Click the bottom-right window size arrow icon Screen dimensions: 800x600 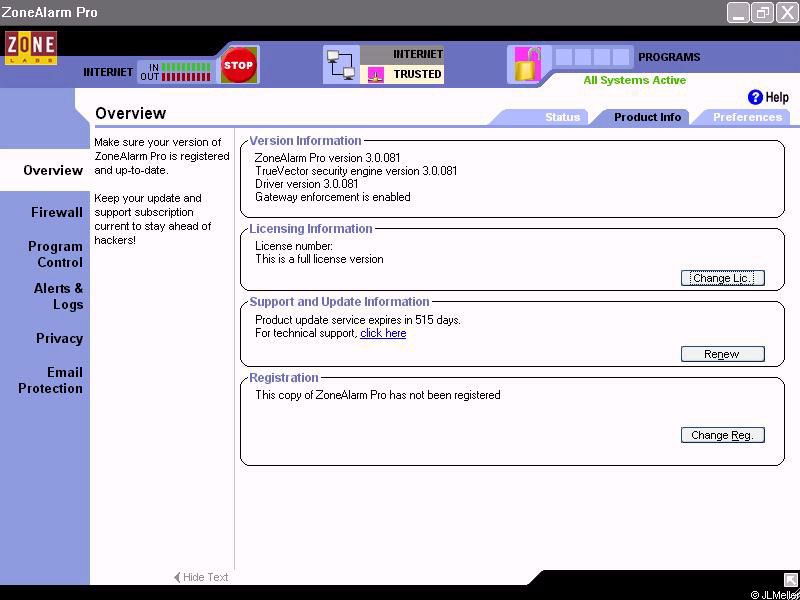point(790,580)
